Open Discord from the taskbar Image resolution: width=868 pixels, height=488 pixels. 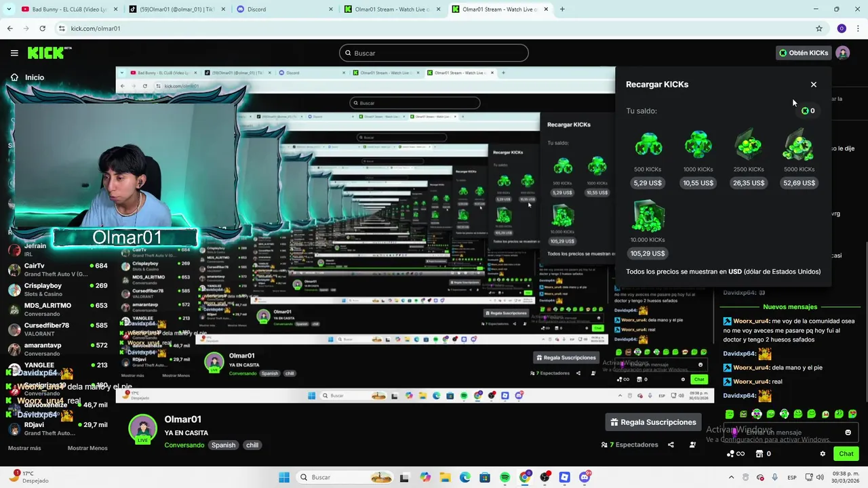click(x=585, y=477)
